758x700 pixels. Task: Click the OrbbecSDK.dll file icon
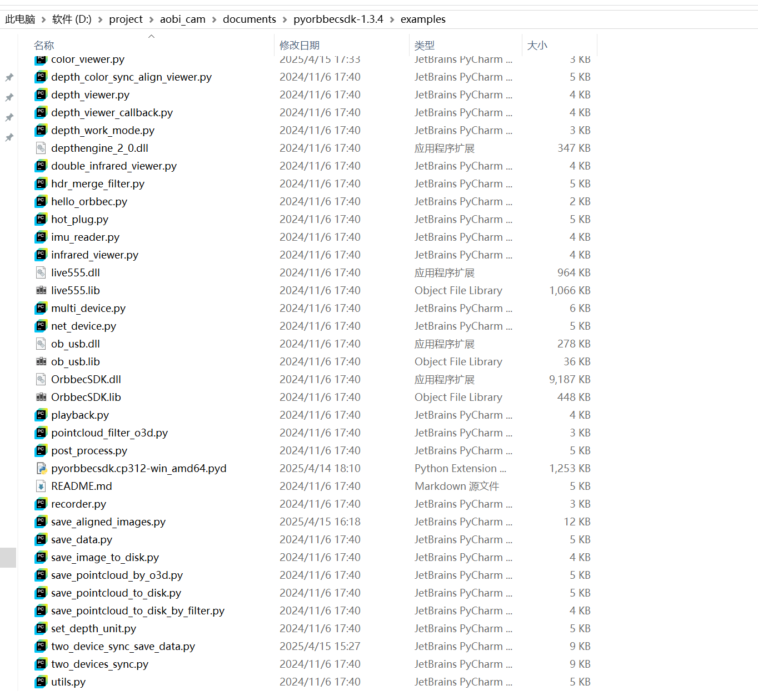coord(41,379)
